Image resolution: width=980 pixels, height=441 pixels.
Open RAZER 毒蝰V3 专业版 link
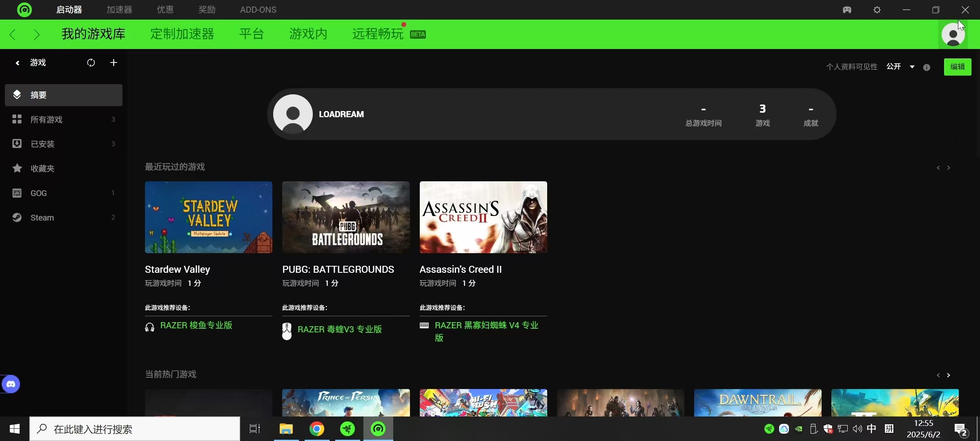coord(340,330)
